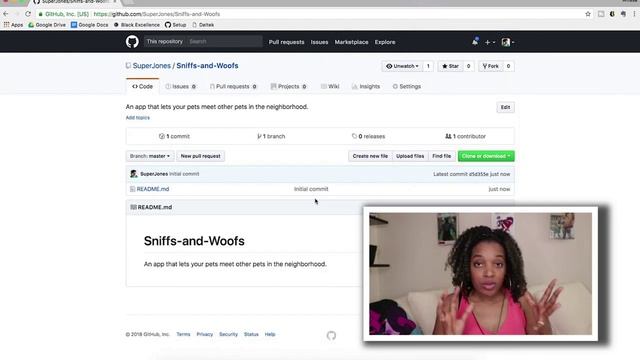
Task: Open the Black Excellence bookmark
Action: coord(137,25)
